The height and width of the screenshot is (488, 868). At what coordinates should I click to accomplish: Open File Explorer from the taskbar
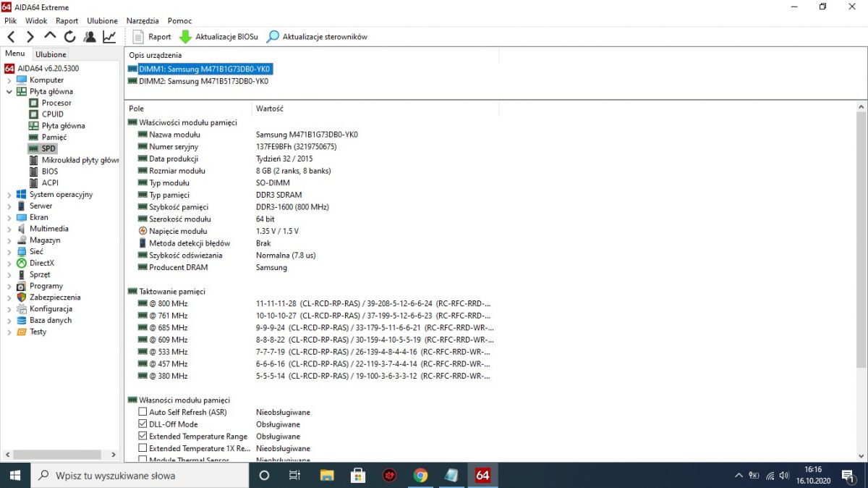pos(327,476)
